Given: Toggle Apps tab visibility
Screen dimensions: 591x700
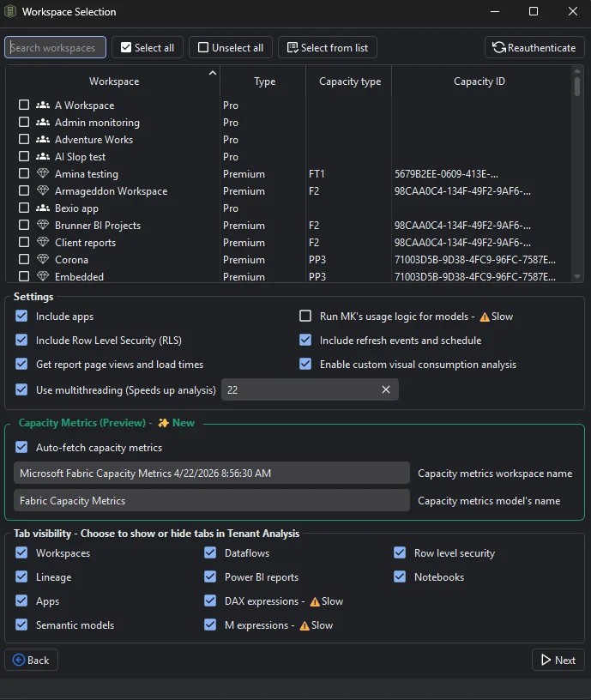Looking at the screenshot, I should (21, 600).
